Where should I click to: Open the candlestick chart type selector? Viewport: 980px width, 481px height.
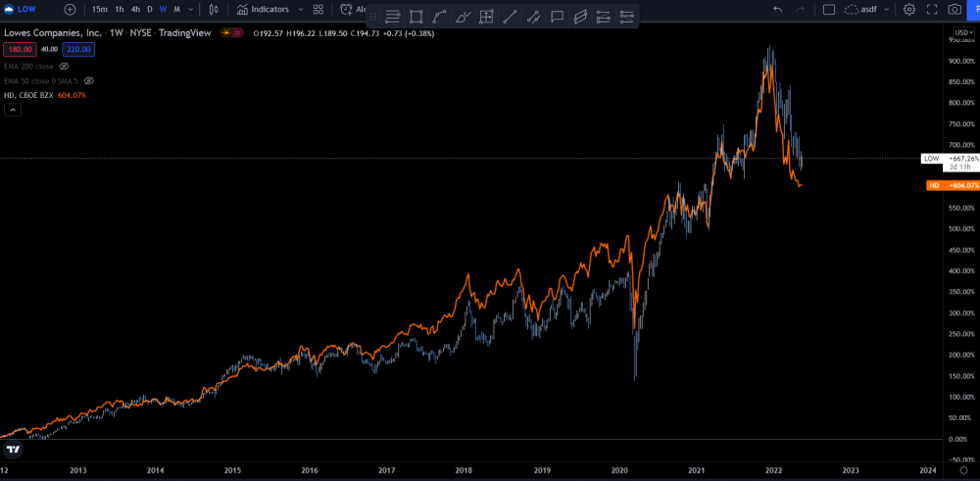click(x=214, y=10)
